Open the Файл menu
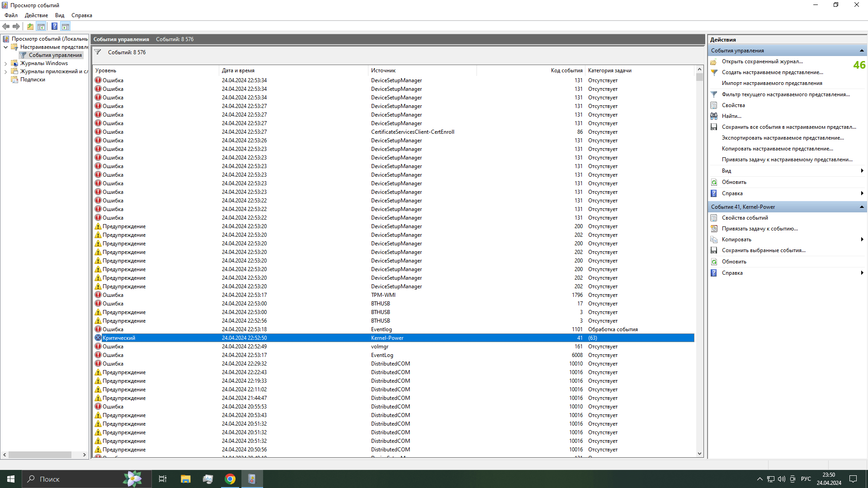The image size is (868, 488). [x=11, y=15]
